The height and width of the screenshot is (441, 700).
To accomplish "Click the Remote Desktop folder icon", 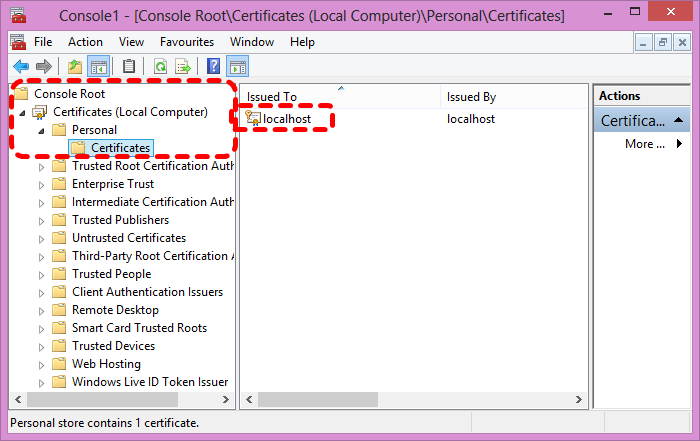I will [x=59, y=310].
